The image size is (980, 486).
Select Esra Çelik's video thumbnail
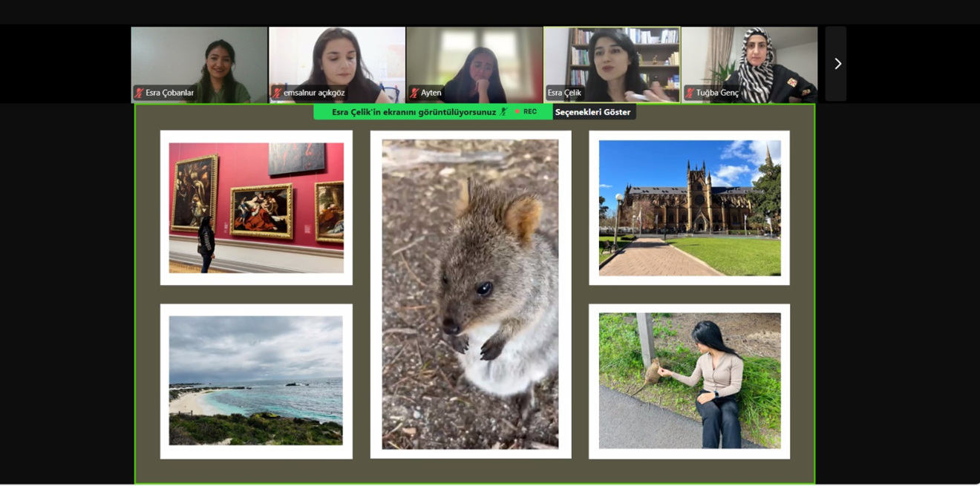point(612,59)
